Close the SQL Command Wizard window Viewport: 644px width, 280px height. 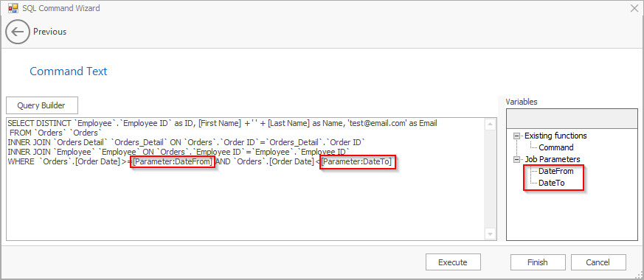tap(634, 8)
